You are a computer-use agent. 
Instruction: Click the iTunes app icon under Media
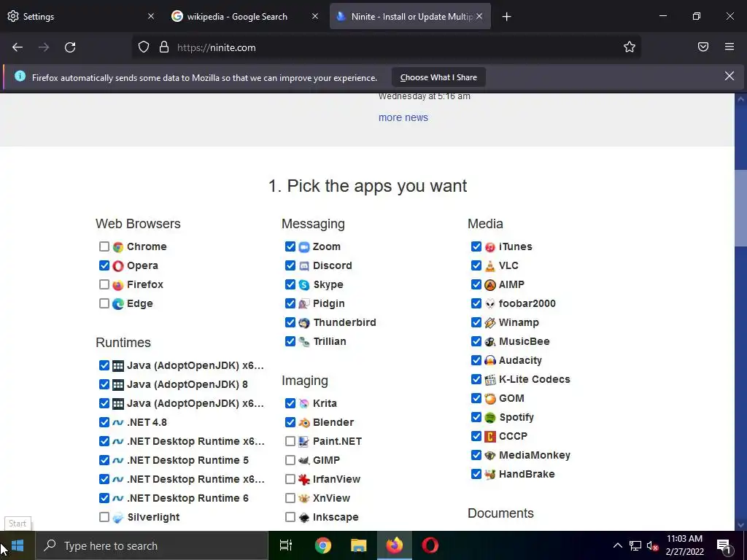coord(490,246)
